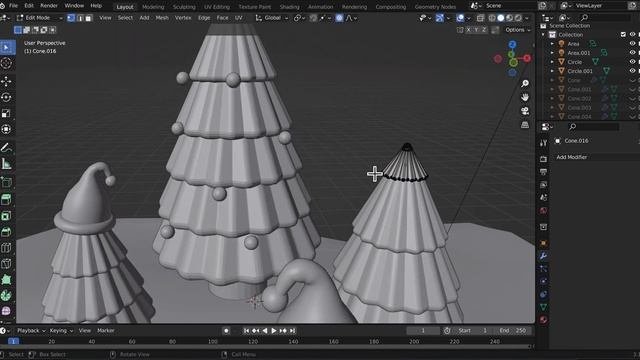Uncheck the Collection exclude checkbox
Screen dimensions: 640x360
[x=623, y=35]
